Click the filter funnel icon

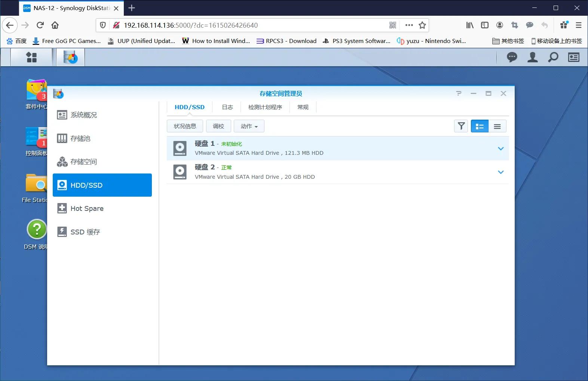click(x=461, y=126)
